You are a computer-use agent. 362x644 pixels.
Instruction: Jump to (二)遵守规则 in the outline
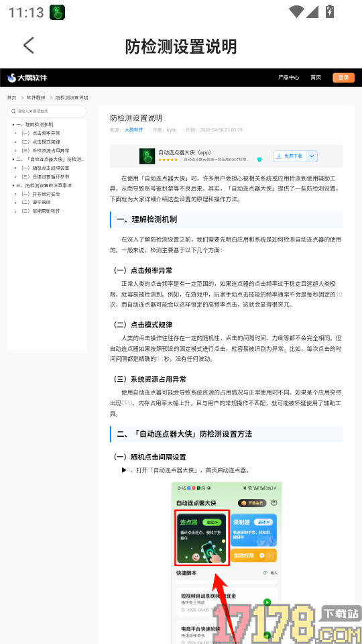pyautogui.click(x=36, y=203)
